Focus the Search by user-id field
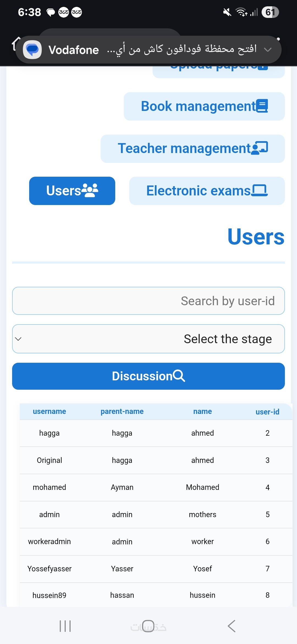This screenshot has width=297, height=644. 148,301
